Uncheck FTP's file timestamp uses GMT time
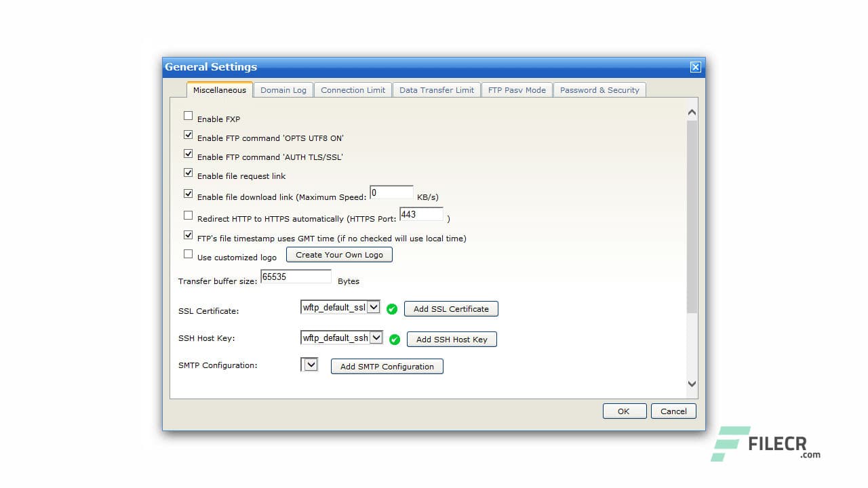The width and height of the screenshot is (868, 488). coord(188,235)
